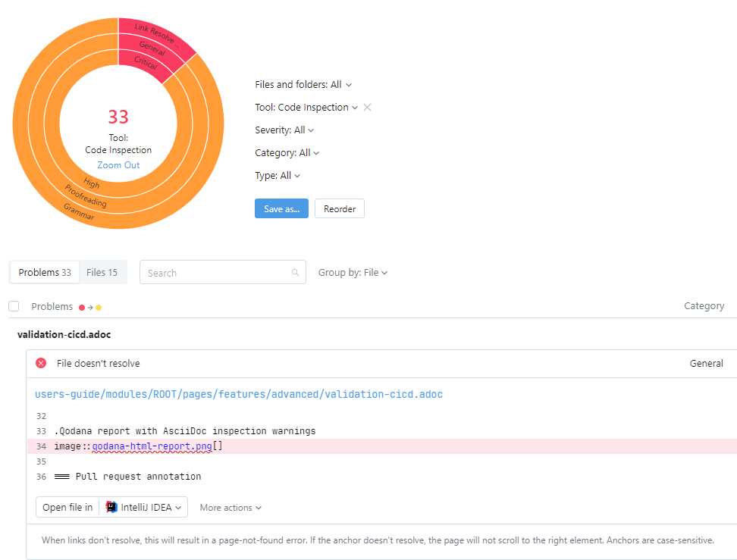Click the Open file in button
The height and width of the screenshot is (560, 737).
click(67, 508)
